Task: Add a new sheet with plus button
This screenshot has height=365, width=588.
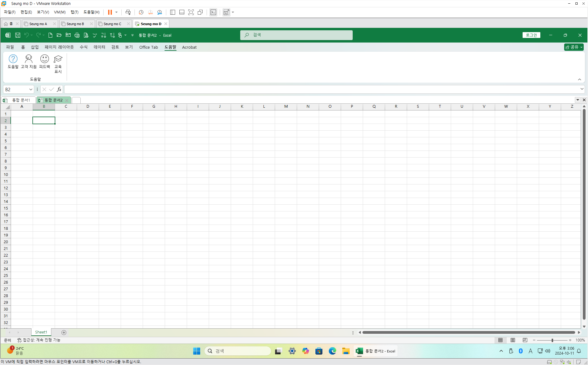Action: 64,332
